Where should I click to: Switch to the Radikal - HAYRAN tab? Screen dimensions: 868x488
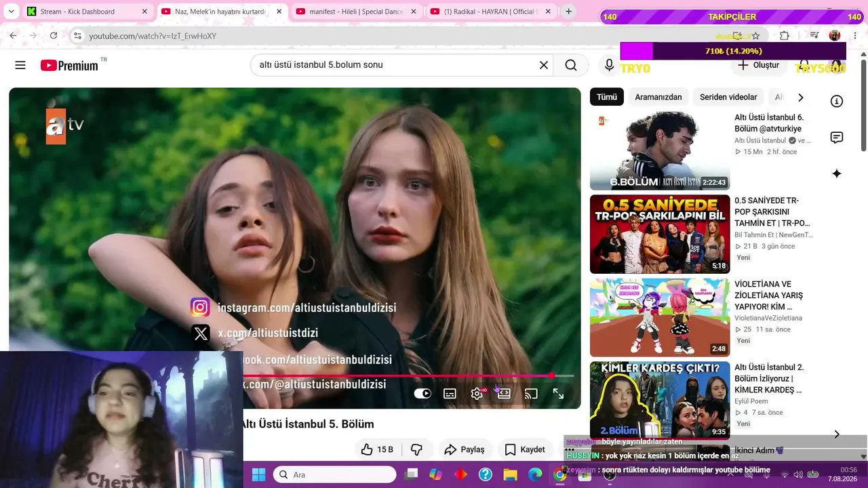point(490,12)
